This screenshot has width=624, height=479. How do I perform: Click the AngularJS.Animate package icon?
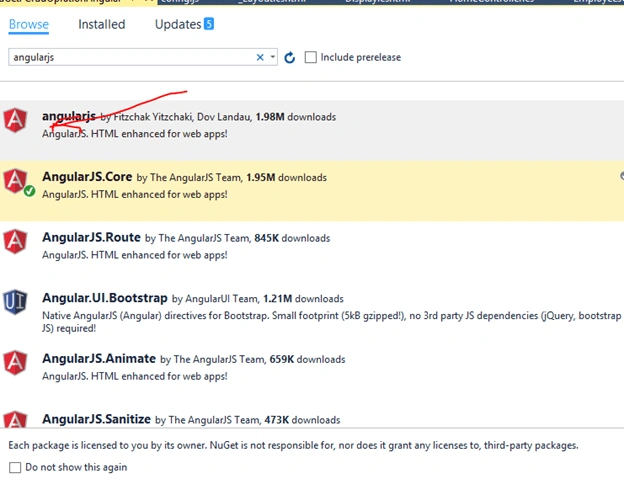[15, 363]
